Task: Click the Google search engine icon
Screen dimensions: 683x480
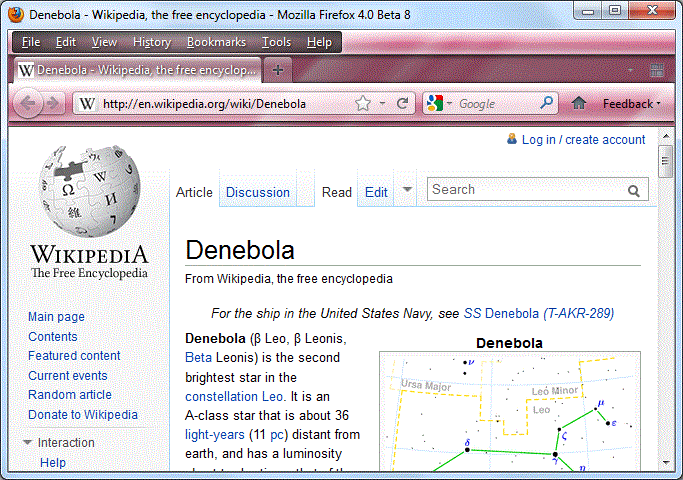Action: [x=435, y=103]
